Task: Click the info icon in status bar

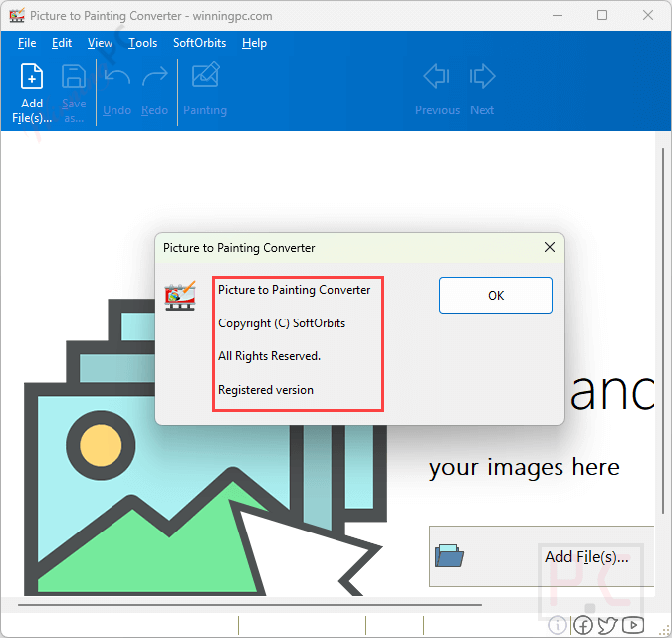Action: [558, 625]
